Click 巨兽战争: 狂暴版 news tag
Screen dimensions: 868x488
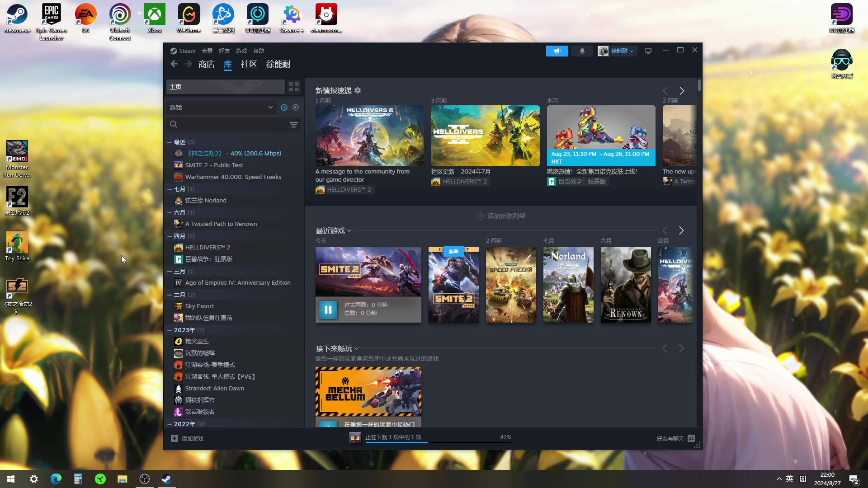click(578, 182)
